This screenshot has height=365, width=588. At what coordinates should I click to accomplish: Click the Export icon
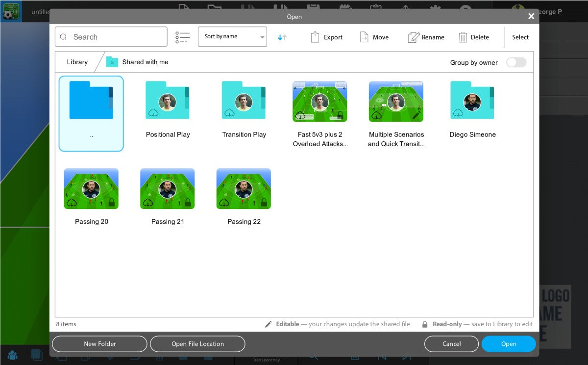tap(315, 37)
